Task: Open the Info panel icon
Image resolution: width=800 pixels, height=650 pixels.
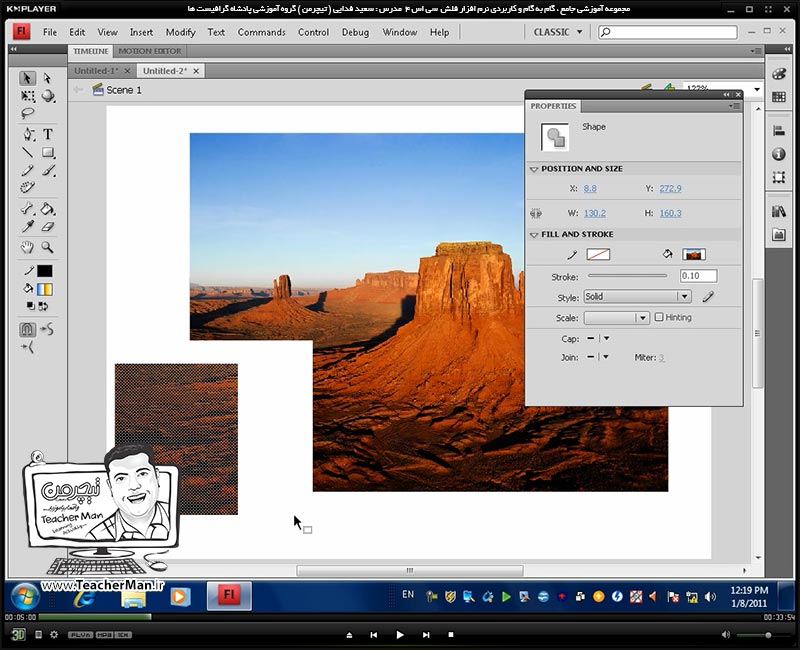Action: 779,154
